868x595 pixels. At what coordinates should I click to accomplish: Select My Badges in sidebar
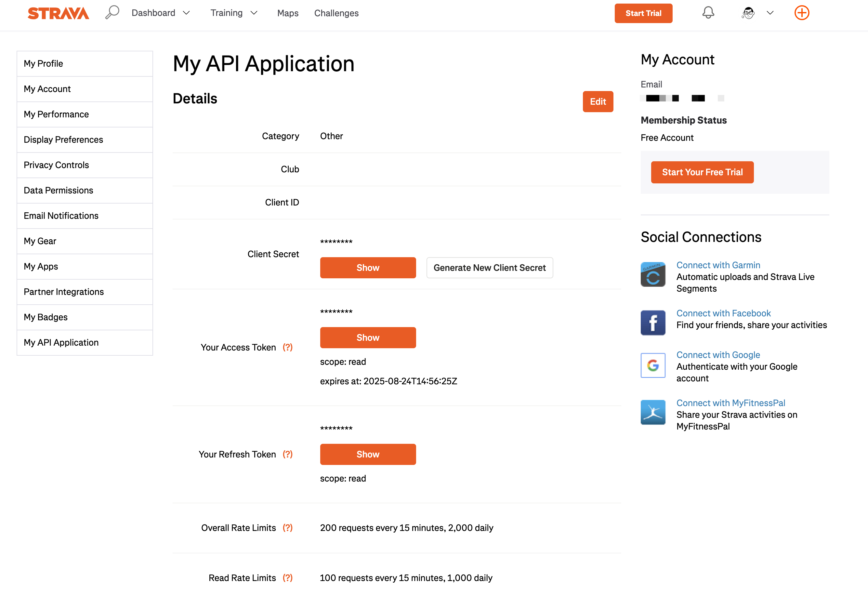pos(85,317)
